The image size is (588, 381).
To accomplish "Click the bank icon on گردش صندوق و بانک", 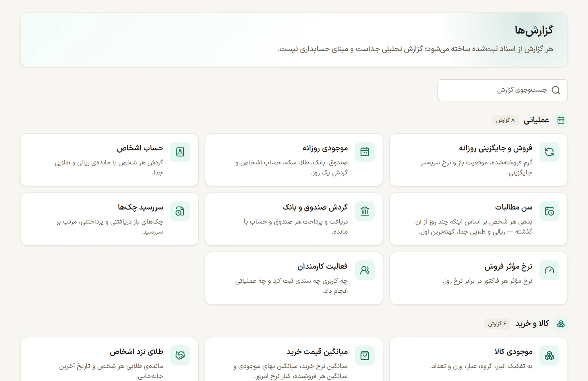I will pos(365,211).
